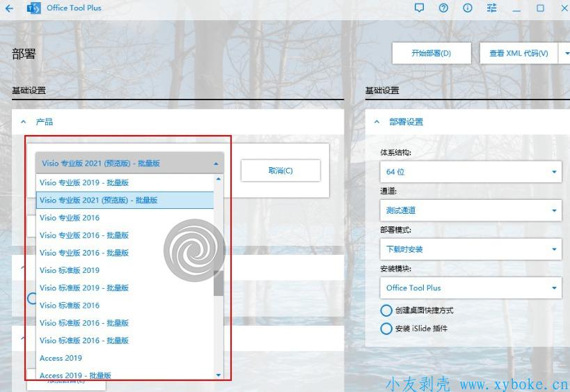Open the 部署模式 下载时安装 dropdown
Image resolution: width=570 pixels, height=392 pixels.
(x=471, y=249)
